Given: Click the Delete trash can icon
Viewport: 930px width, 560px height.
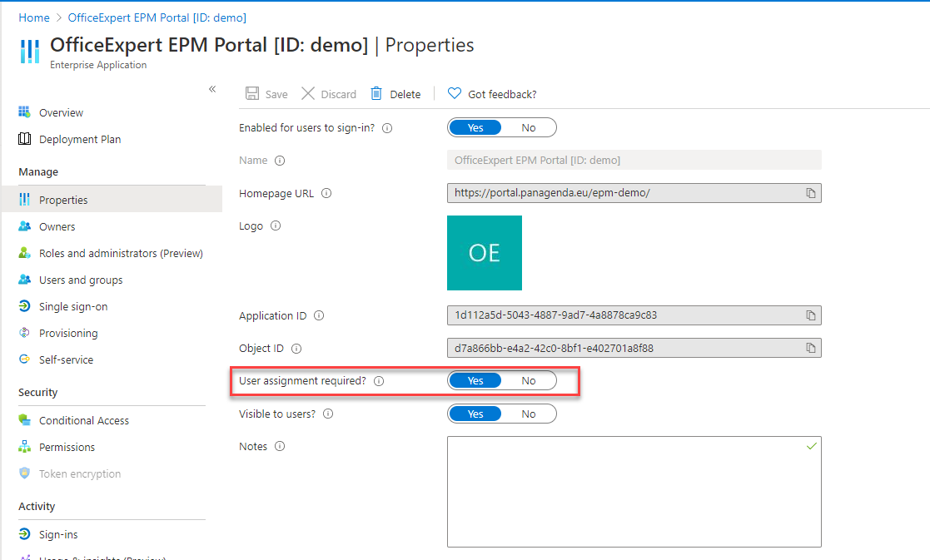Looking at the screenshot, I should tap(377, 94).
